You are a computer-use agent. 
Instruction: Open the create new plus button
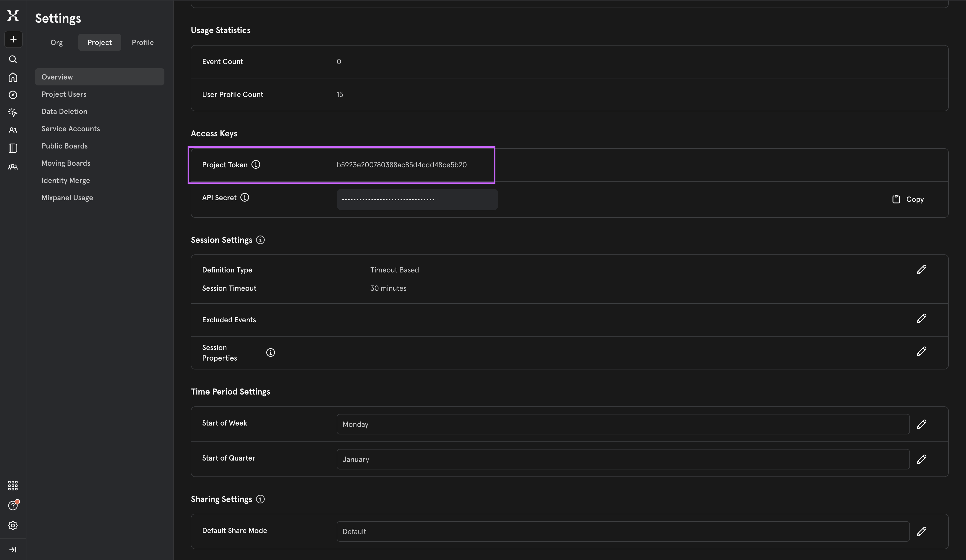click(x=13, y=39)
